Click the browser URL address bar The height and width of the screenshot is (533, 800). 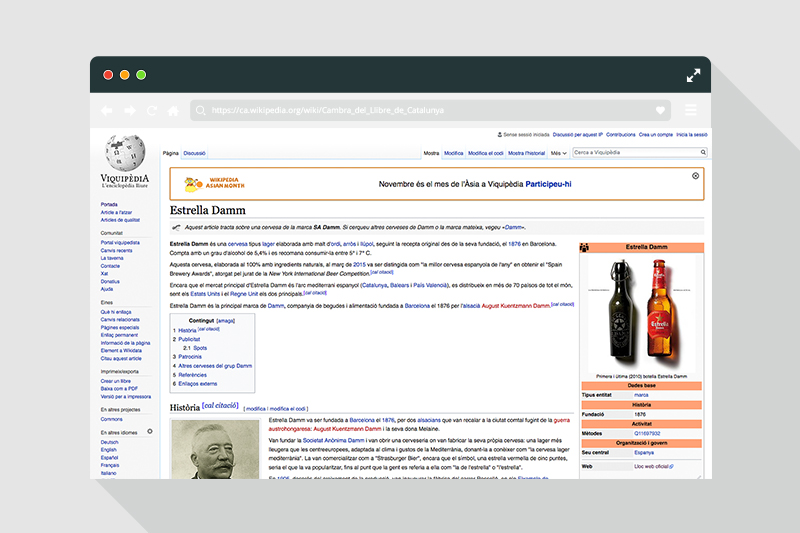(431, 110)
